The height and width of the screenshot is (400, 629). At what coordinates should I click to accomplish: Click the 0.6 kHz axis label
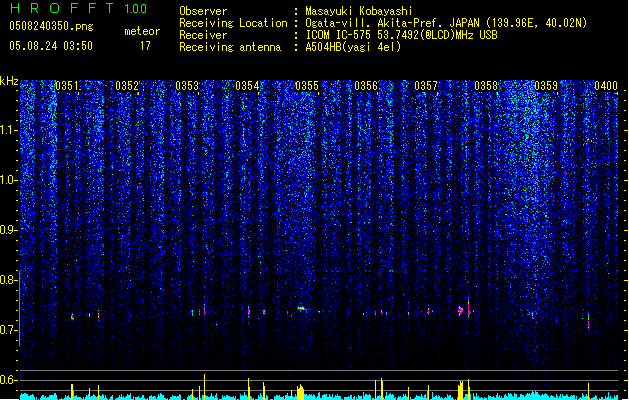pos(9,380)
